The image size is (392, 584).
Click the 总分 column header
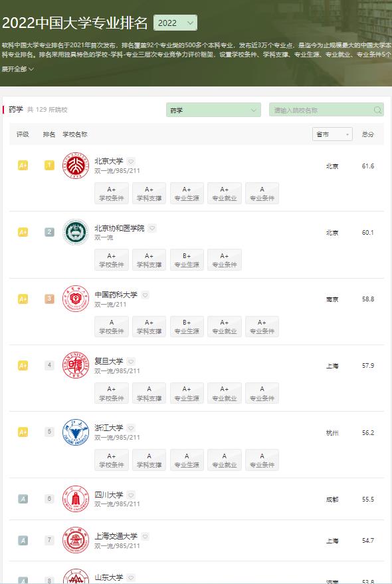pos(368,134)
